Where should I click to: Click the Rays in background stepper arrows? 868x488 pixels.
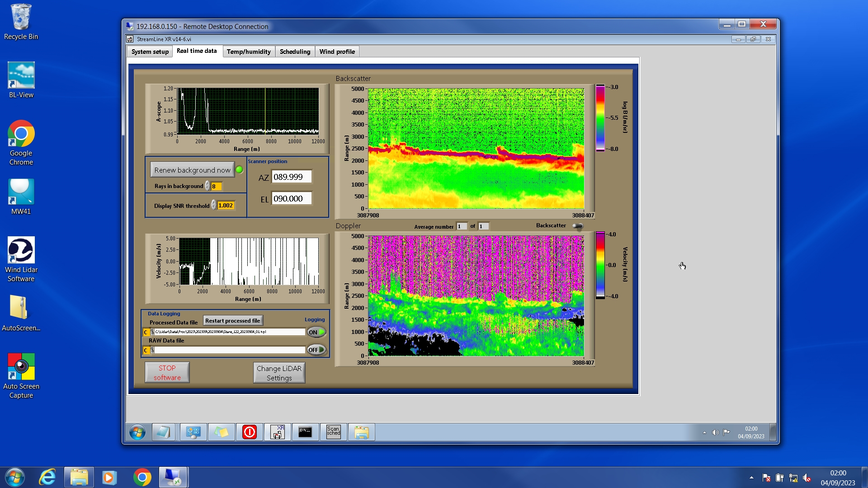[x=207, y=186]
